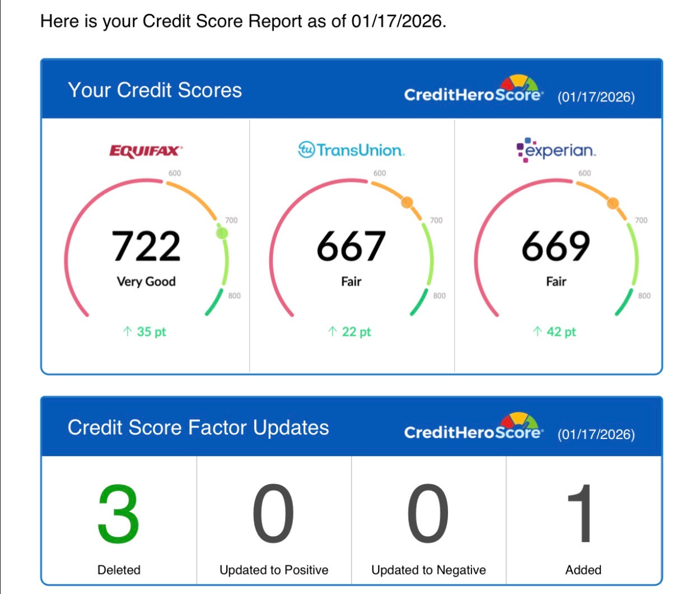Click CreditHeroScore logo in Your Credit Scores header
Screen dimensions: 700x594
(473, 91)
